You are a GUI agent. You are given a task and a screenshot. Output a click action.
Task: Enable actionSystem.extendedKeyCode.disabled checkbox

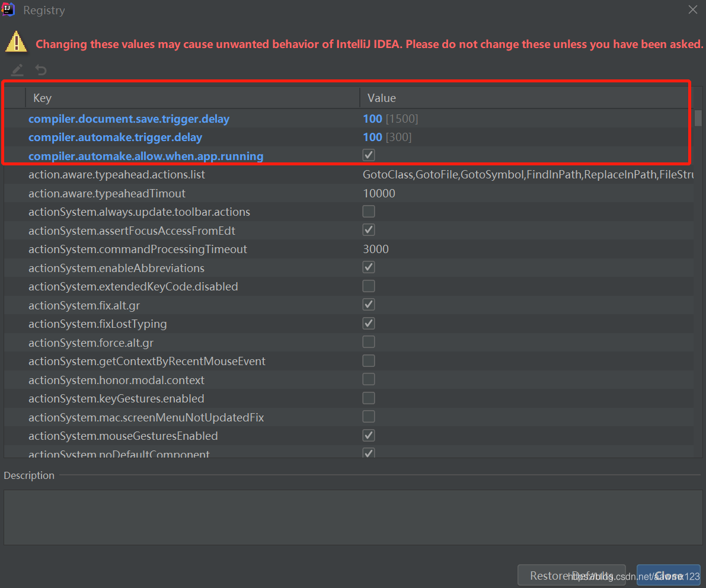click(x=369, y=286)
